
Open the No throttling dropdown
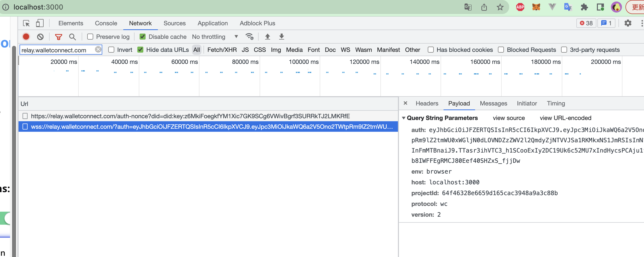tap(215, 37)
